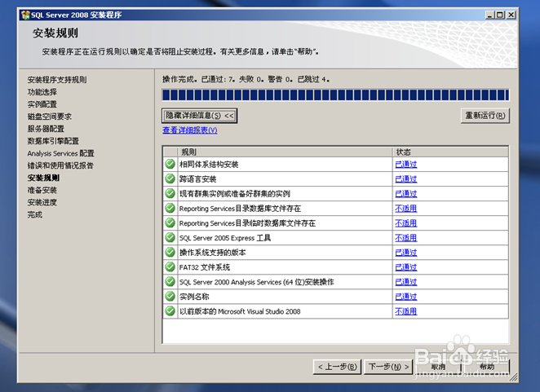This screenshot has width=540, height=392.
Task: Select 完成 step in sidebar
Action: click(x=35, y=215)
